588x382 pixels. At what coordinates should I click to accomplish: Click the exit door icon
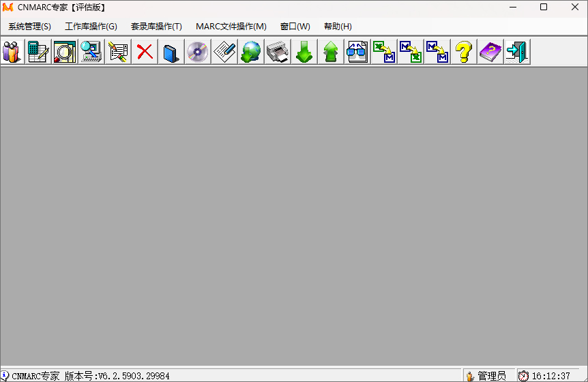pyautogui.click(x=518, y=52)
